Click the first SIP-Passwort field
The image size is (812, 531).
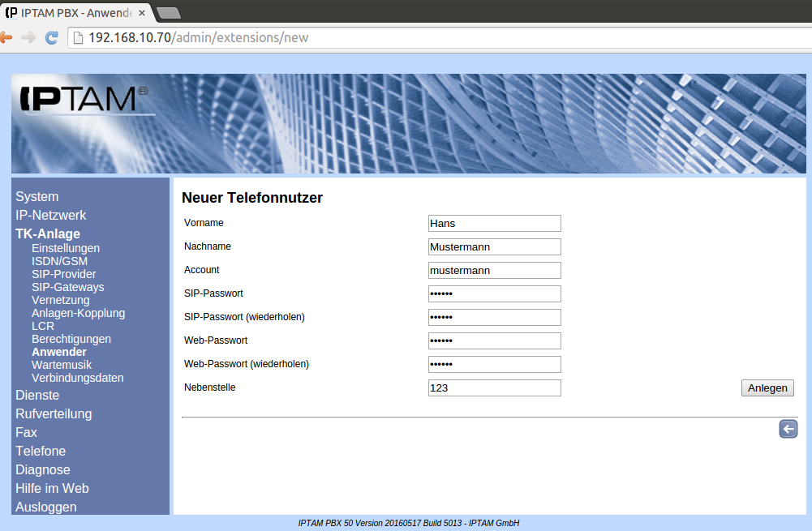[494, 294]
